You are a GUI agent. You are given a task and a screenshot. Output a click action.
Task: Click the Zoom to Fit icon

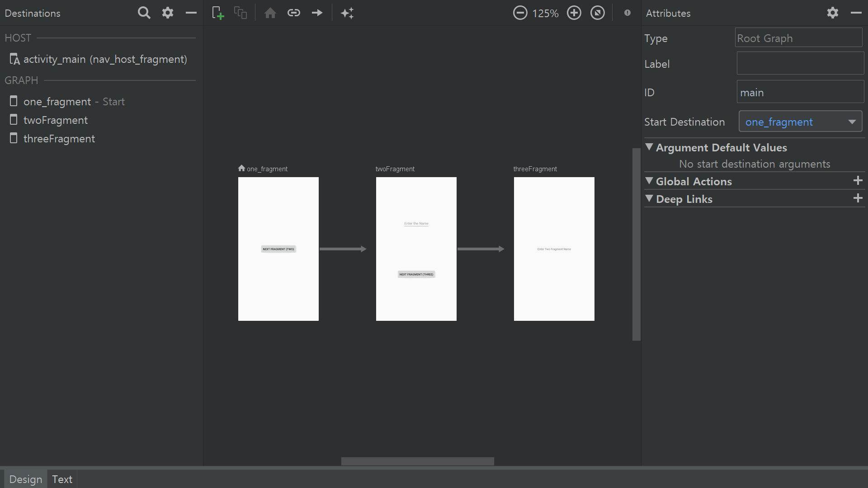(598, 13)
